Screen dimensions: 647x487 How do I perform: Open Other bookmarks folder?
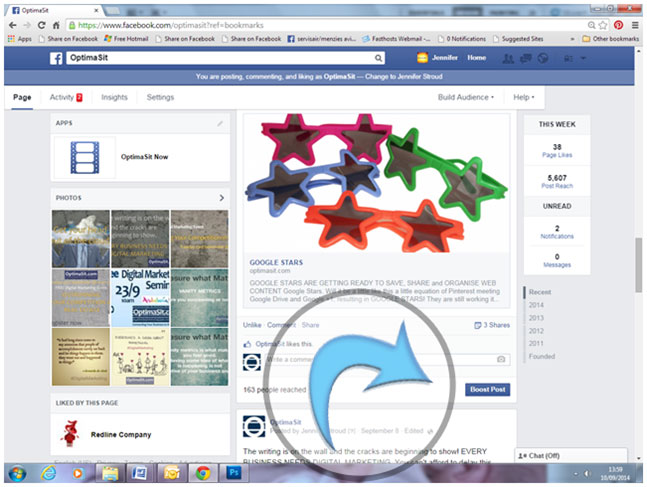tap(610, 39)
